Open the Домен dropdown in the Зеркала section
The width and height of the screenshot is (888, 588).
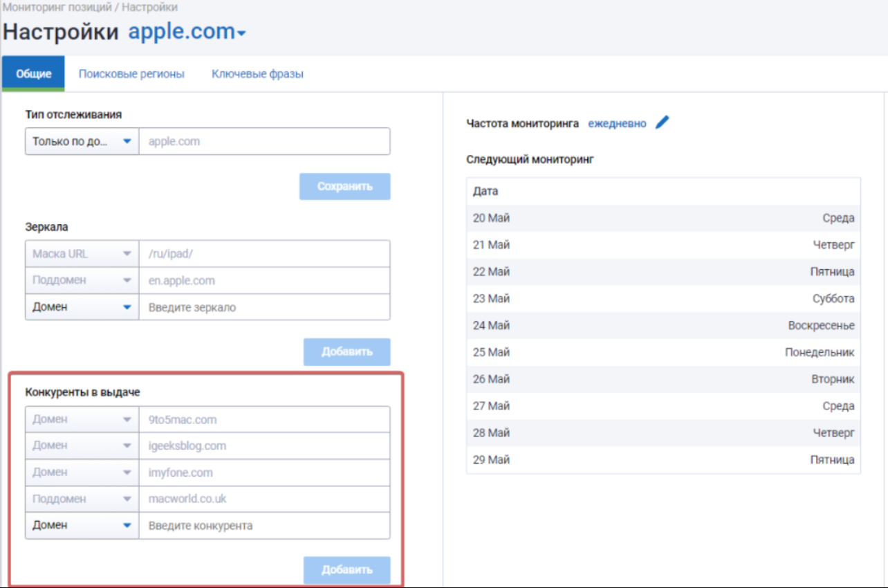pyautogui.click(x=82, y=307)
